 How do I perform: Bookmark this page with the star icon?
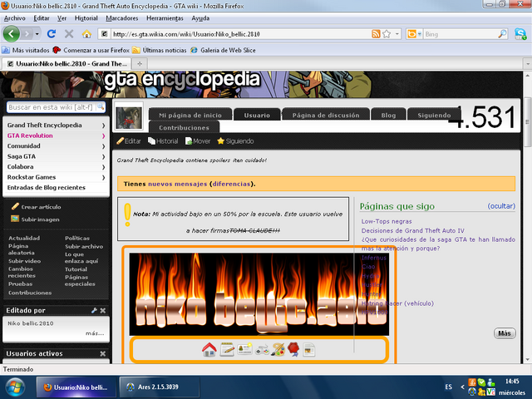coord(387,34)
